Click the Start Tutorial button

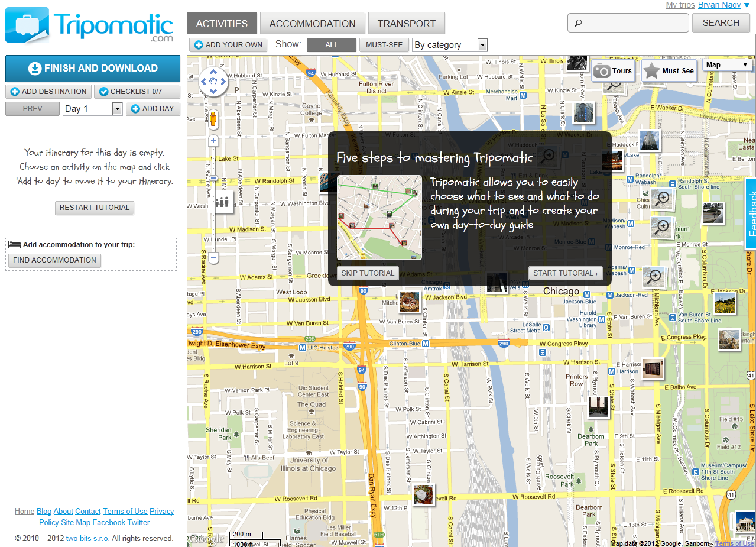point(566,273)
